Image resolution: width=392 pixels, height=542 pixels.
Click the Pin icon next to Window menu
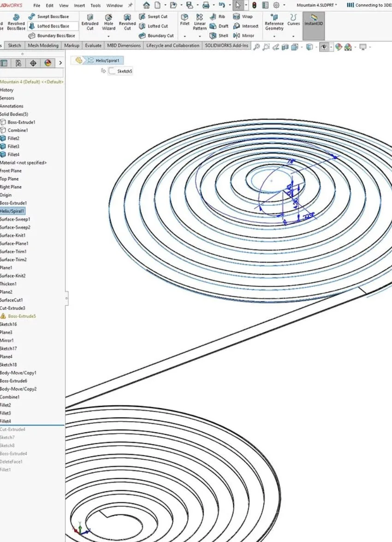pos(131,5)
